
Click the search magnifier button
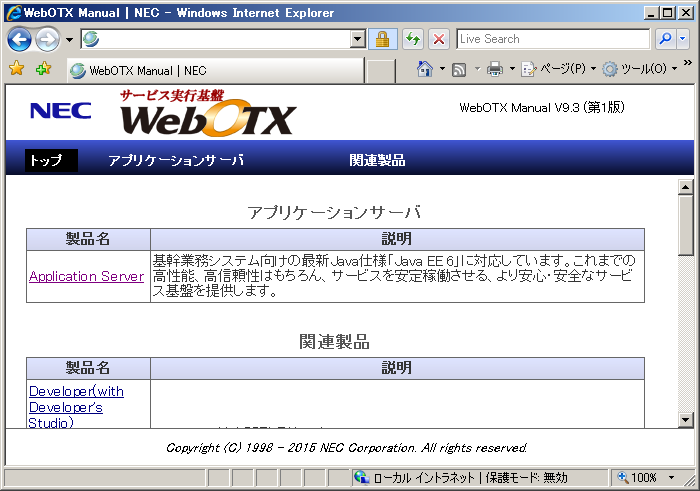(x=665, y=39)
